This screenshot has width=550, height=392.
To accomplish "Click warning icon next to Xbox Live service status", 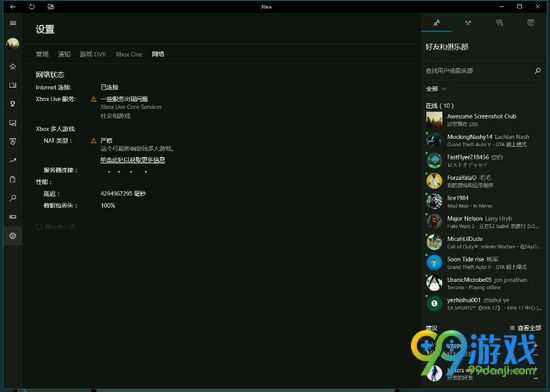I will click(x=94, y=99).
